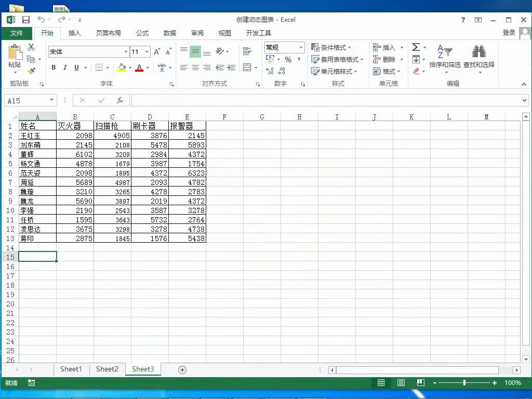532x399 pixels.
Task: Click the Wrap Text icon
Action: pos(247,51)
